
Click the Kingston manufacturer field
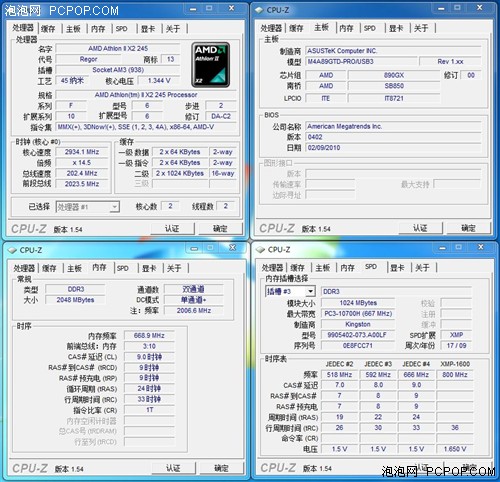click(x=358, y=324)
